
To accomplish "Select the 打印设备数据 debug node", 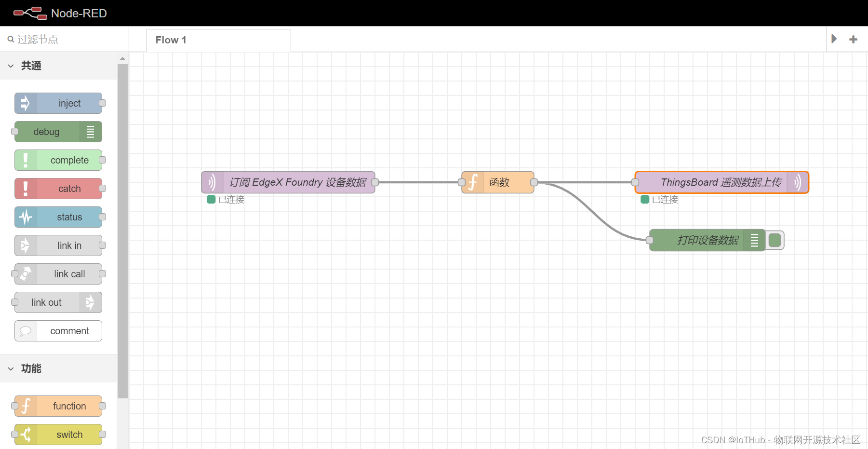I will (707, 240).
